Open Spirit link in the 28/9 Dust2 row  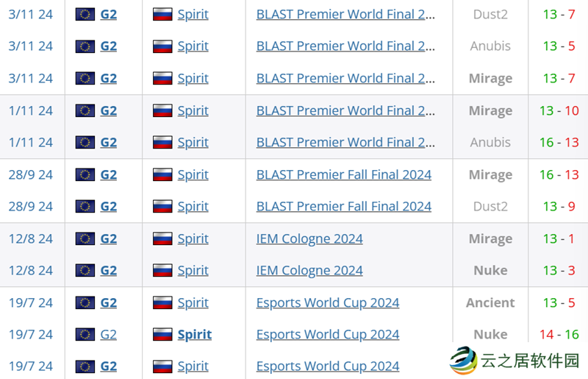coord(193,207)
